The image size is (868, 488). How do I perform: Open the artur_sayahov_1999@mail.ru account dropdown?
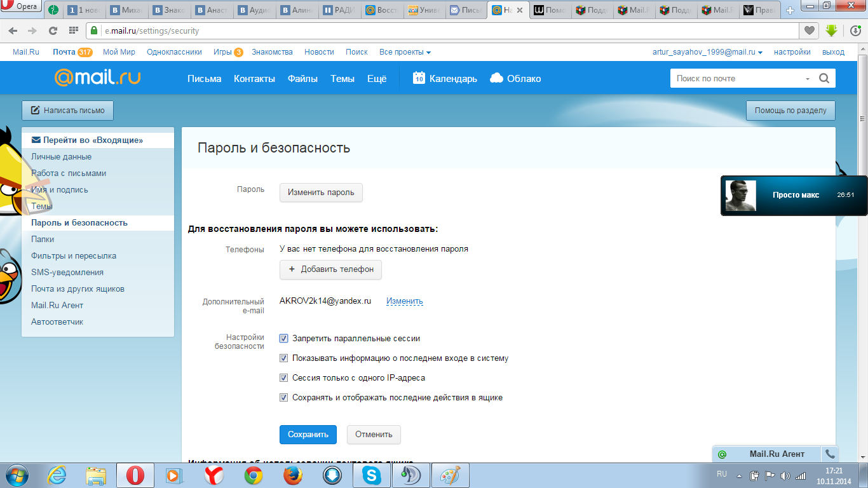coord(707,52)
